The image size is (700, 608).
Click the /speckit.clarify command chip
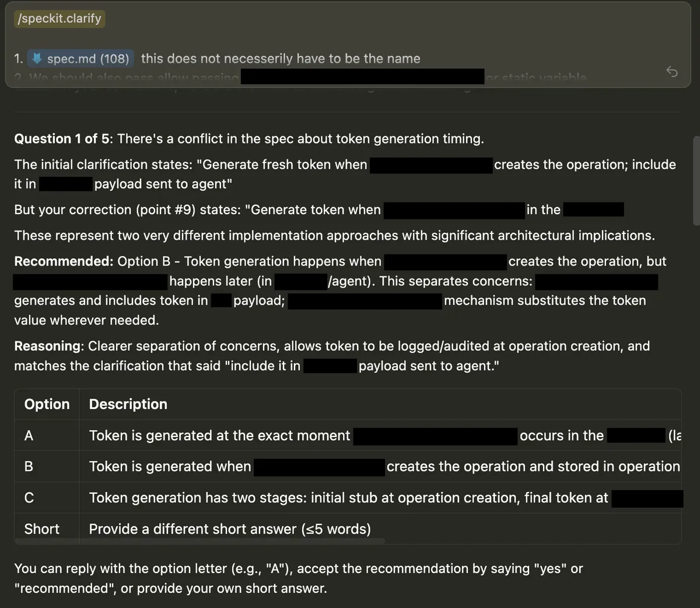click(x=58, y=18)
